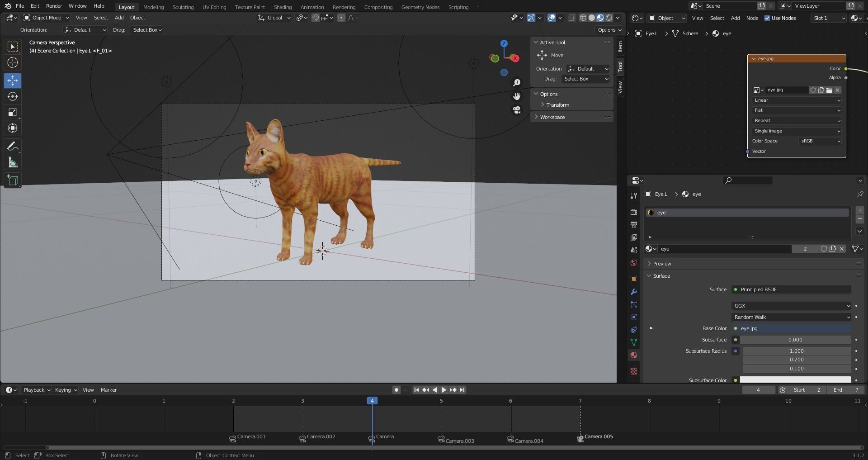Select the Measure tool

tap(13, 162)
